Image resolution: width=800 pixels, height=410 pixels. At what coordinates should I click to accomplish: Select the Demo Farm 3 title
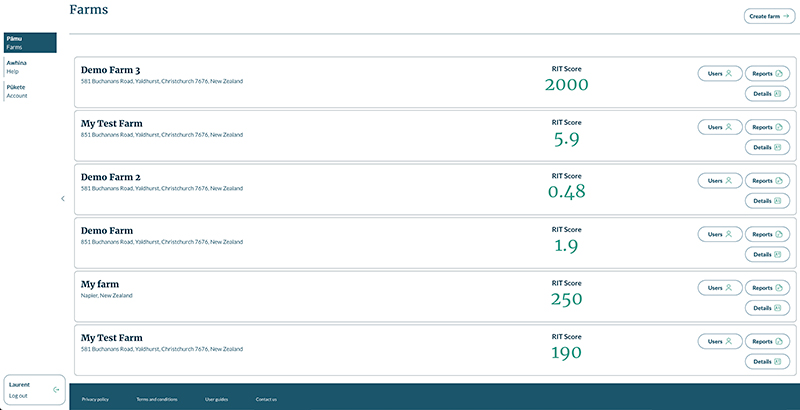pyautogui.click(x=110, y=70)
